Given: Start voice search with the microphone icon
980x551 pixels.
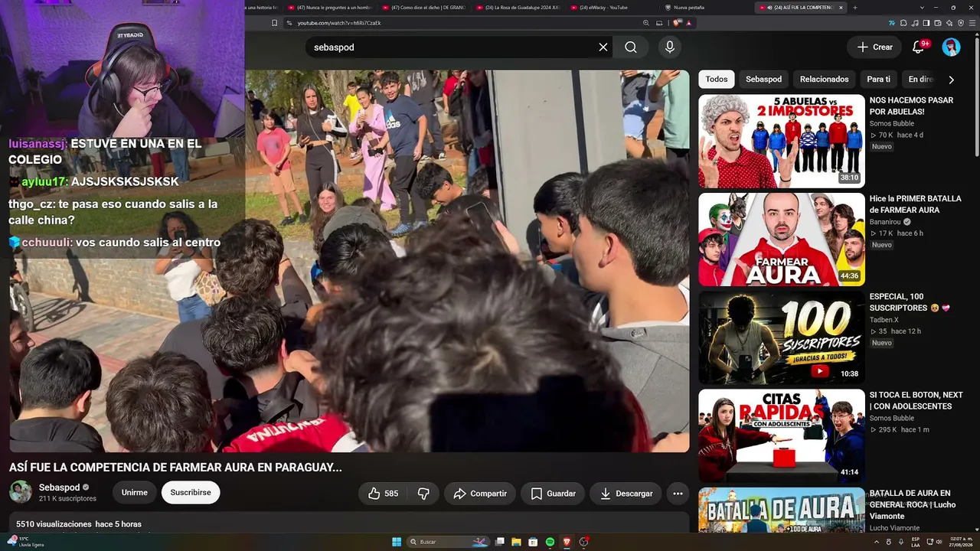Looking at the screenshot, I should click(670, 47).
